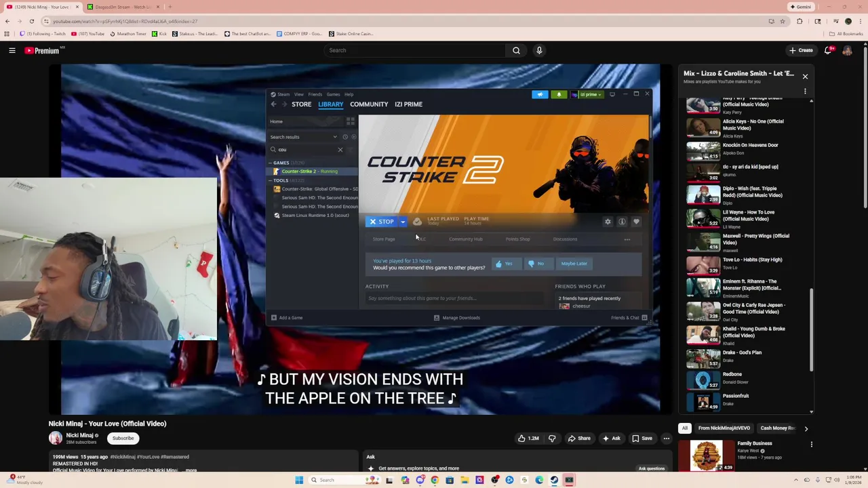The image size is (868, 488).
Task: Stop Counter-Strike 2 with STOP button
Action: 382,222
